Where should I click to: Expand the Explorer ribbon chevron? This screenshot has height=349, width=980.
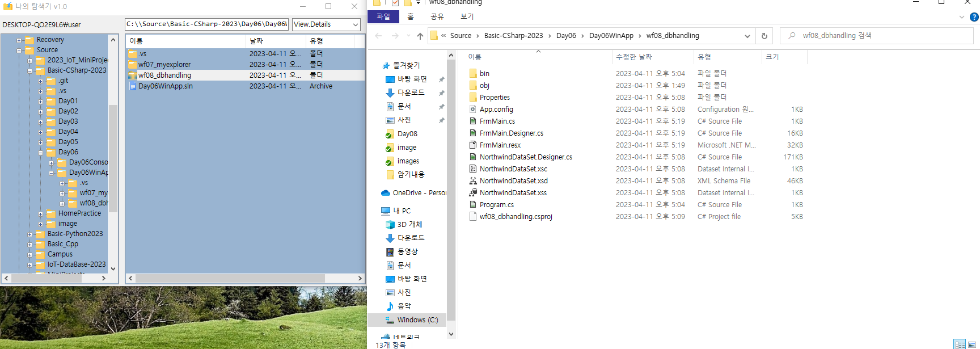961,17
